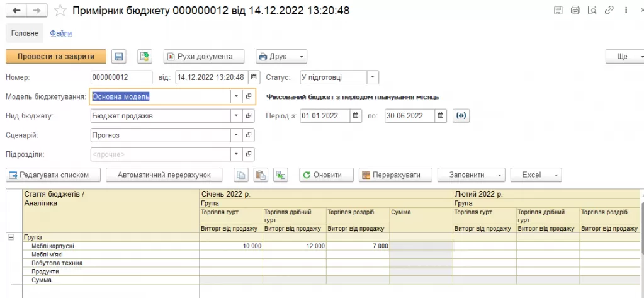Collapse the Група tree row

pyautogui.click(x=11, y=237)
